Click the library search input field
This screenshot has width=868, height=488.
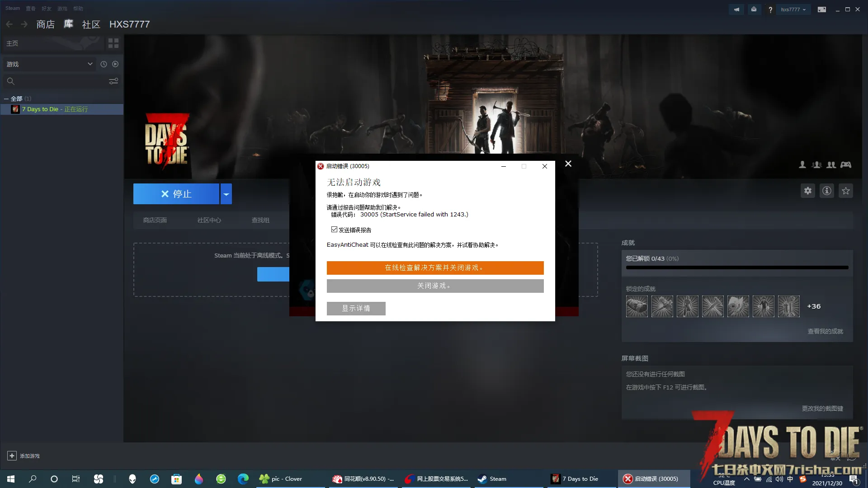tap(61, 81)
